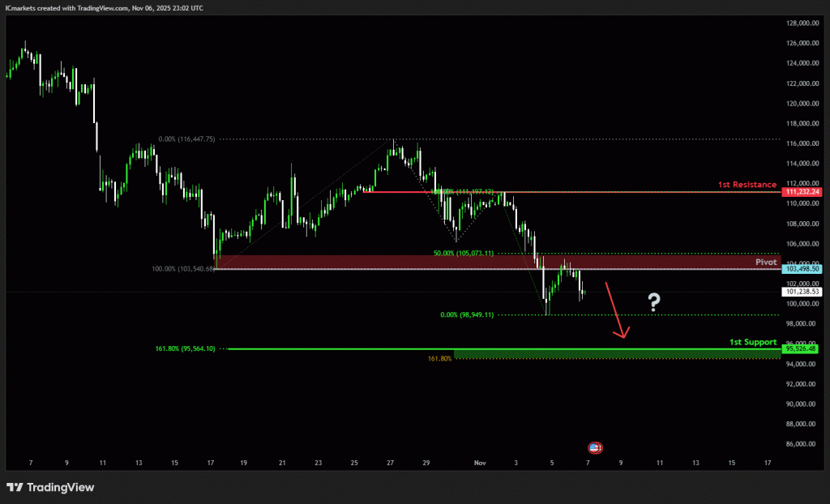This screenshot has height=504, width=830.
Task: Click the TradingView logo icon
Action: [x=15, y=487]
